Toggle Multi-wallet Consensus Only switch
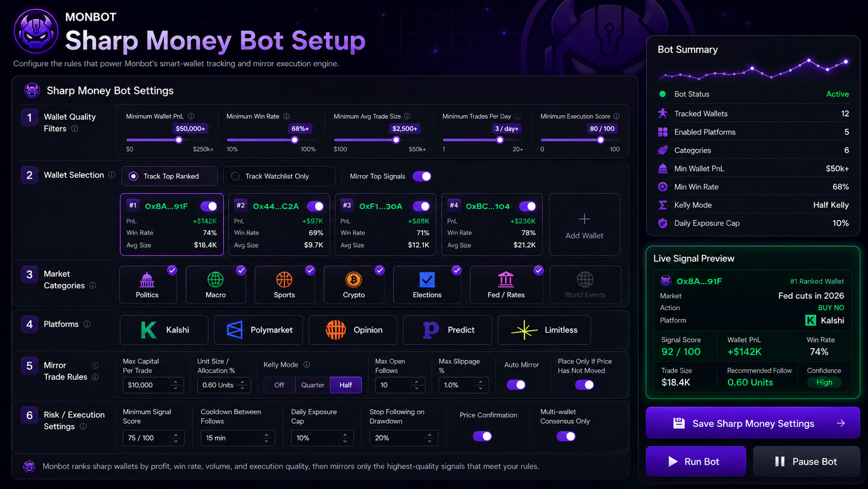This screenshot has height=489, width=868. click(566, 437)
